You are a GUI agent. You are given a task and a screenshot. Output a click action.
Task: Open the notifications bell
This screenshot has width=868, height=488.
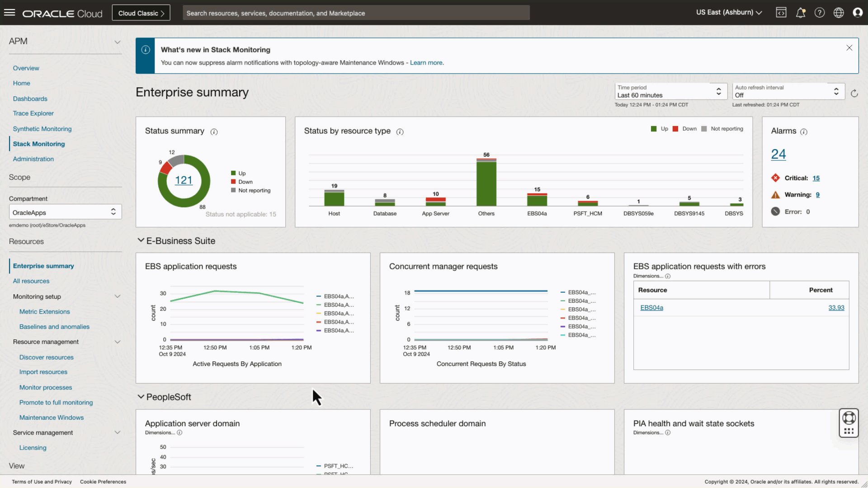coord(800,13)
